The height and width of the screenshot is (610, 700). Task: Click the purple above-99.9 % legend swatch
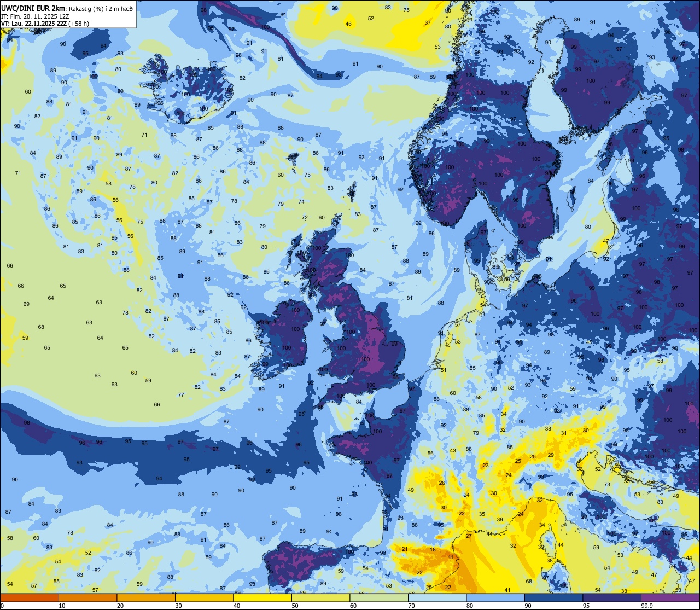pos(670,598)
